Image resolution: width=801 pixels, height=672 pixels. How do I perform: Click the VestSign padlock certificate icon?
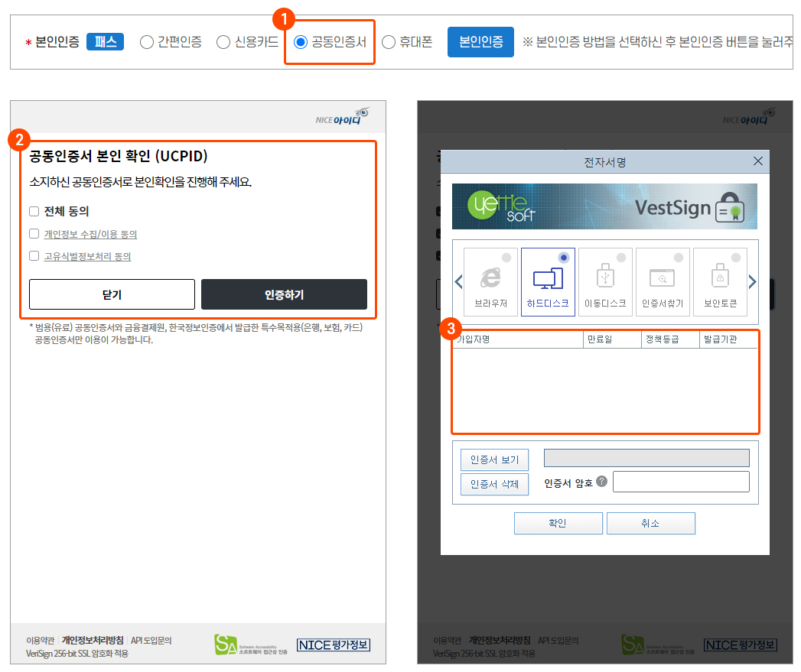tap(730, 207)
